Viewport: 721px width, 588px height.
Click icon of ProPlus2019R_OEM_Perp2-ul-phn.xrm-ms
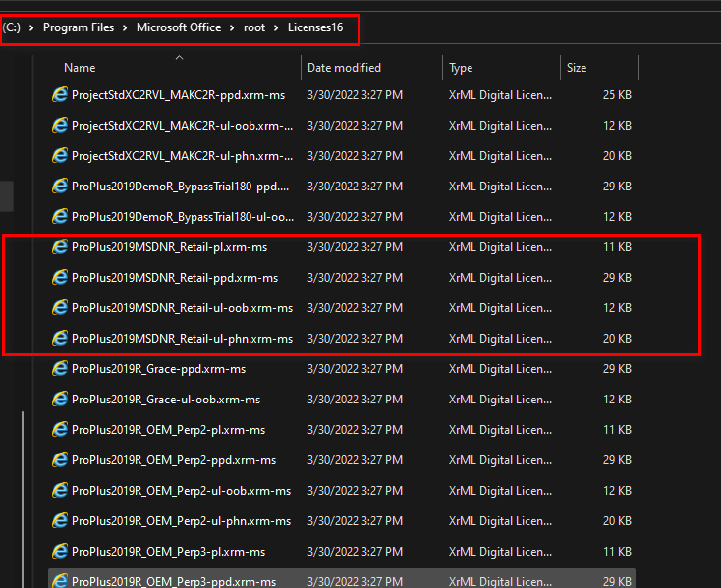tap(60, 521)
